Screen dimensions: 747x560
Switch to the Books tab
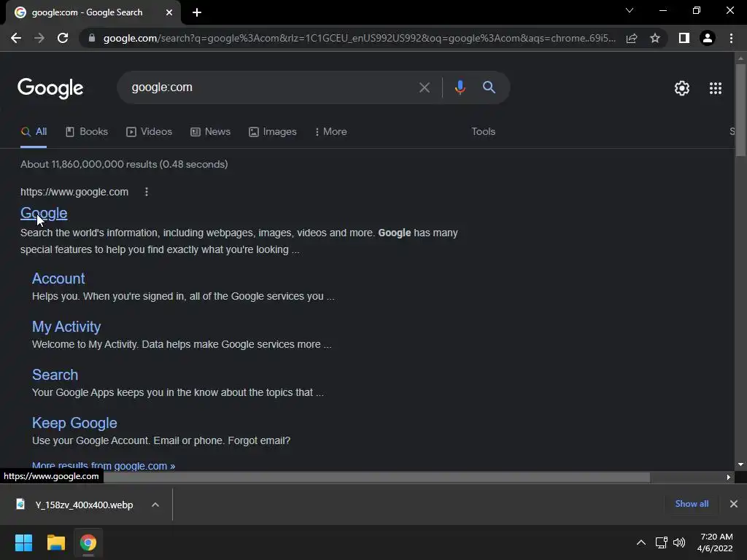click(x=87, y=132)
